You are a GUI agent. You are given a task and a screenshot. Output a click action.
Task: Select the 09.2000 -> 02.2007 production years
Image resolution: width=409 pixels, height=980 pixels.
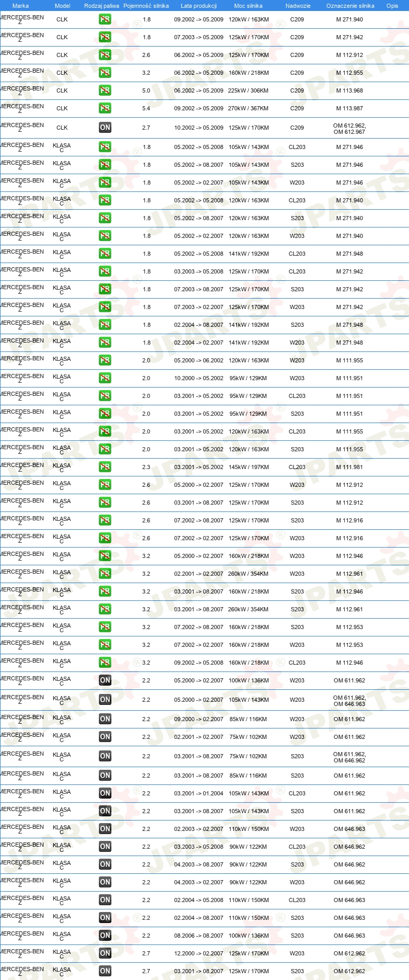tap(199, 719)
